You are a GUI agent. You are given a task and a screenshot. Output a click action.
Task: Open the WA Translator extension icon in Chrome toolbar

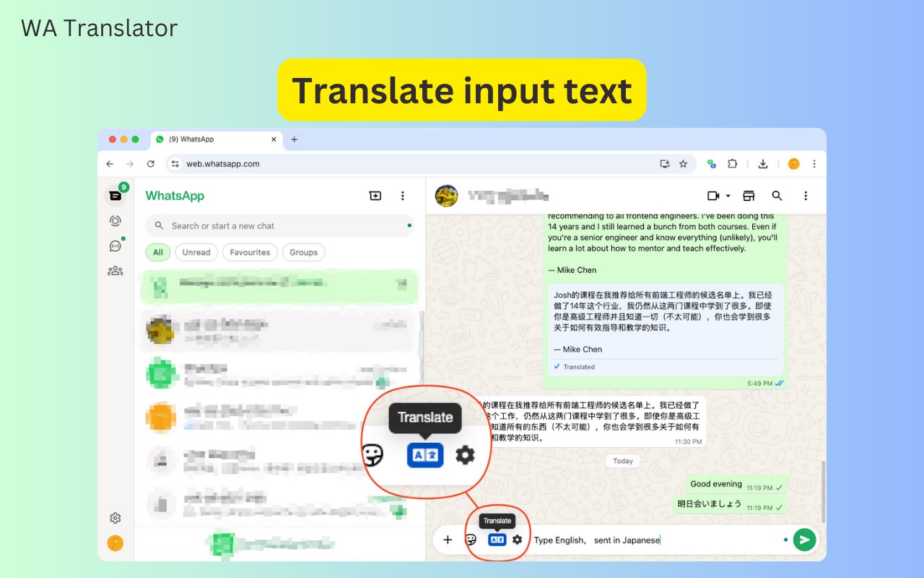711,164
